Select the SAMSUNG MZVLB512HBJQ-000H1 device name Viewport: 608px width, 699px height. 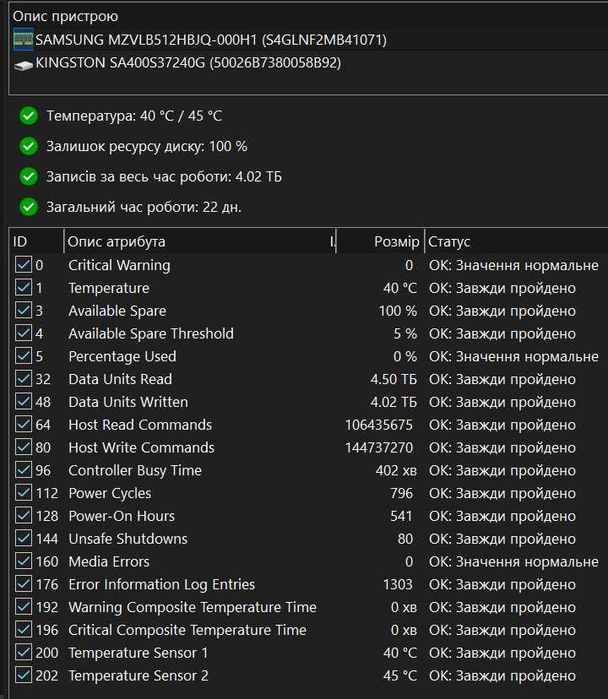click(211, 40)
